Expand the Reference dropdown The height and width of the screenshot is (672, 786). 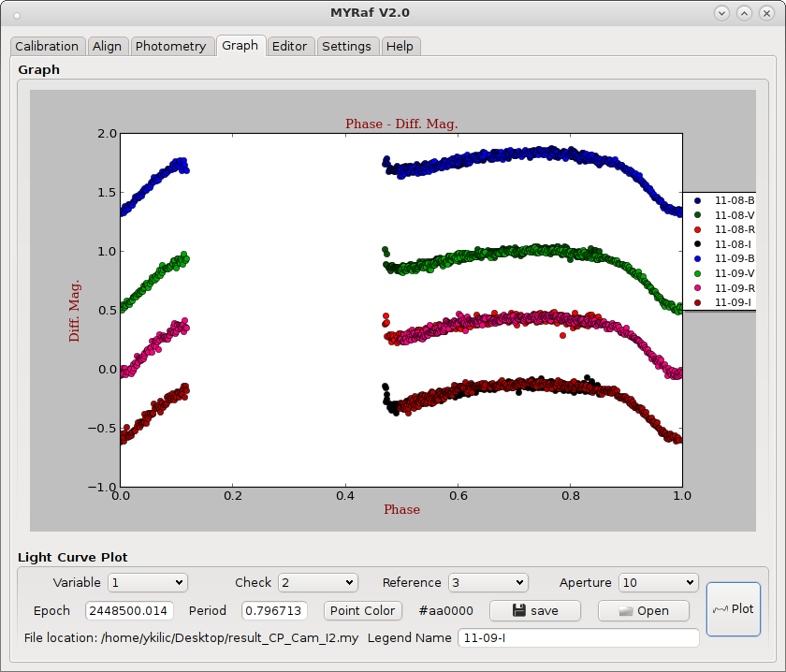point(488,583)
